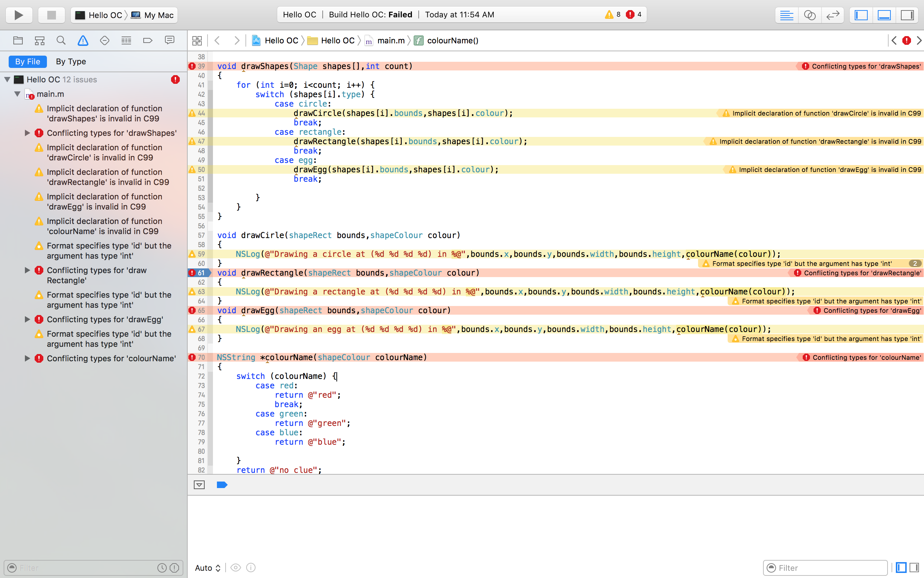Show the Standard editor
Viewport: 924px width, 578px height.
786,15
